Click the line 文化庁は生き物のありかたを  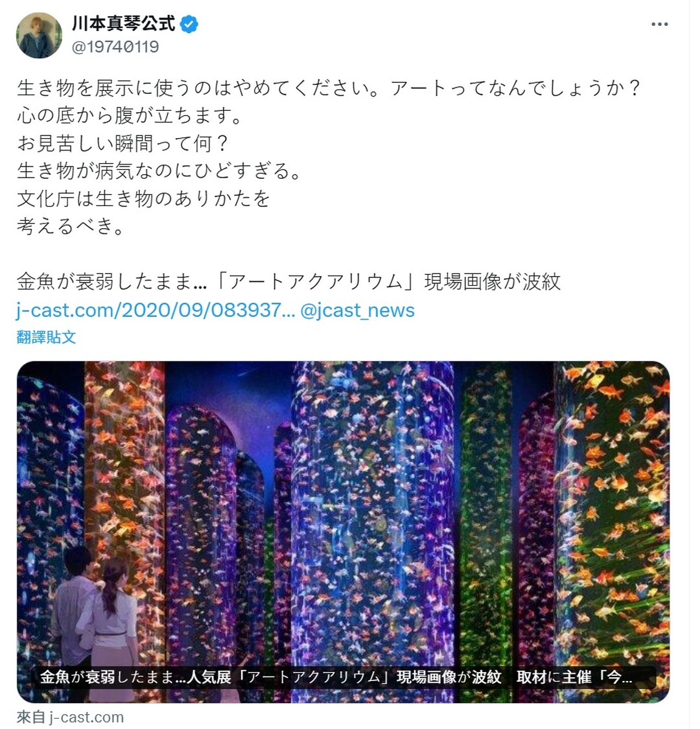click(143, 198)
